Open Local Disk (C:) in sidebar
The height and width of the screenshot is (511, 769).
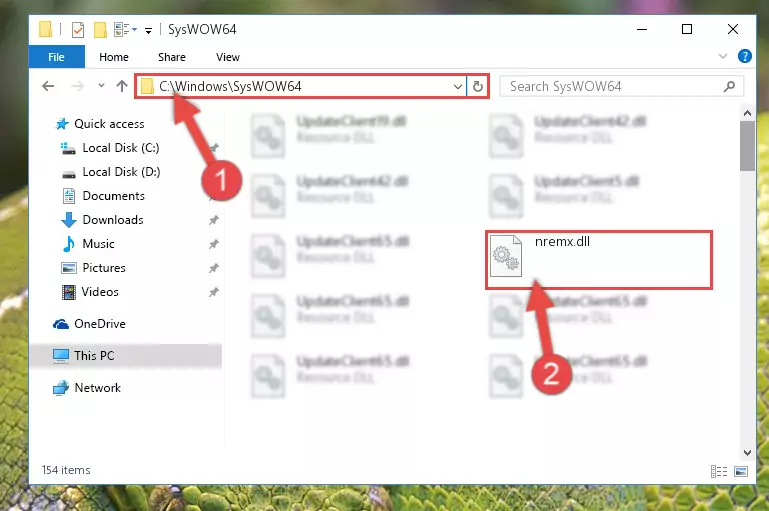click(x=110, y=148)
